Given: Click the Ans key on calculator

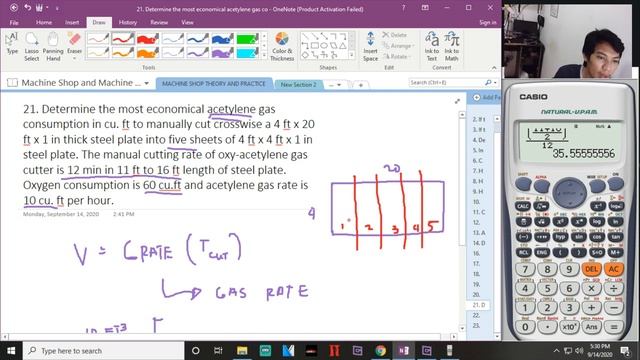Looking at the screenshot, I should 591,327.
